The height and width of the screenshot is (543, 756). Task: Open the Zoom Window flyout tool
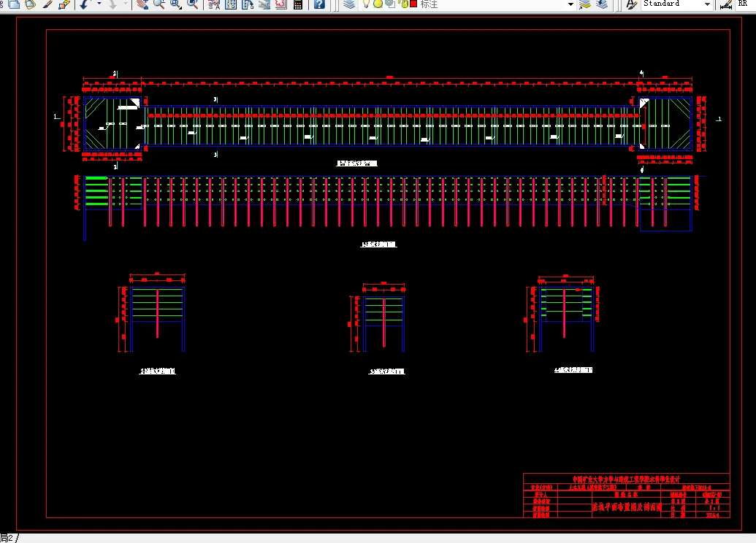(175, 4)
